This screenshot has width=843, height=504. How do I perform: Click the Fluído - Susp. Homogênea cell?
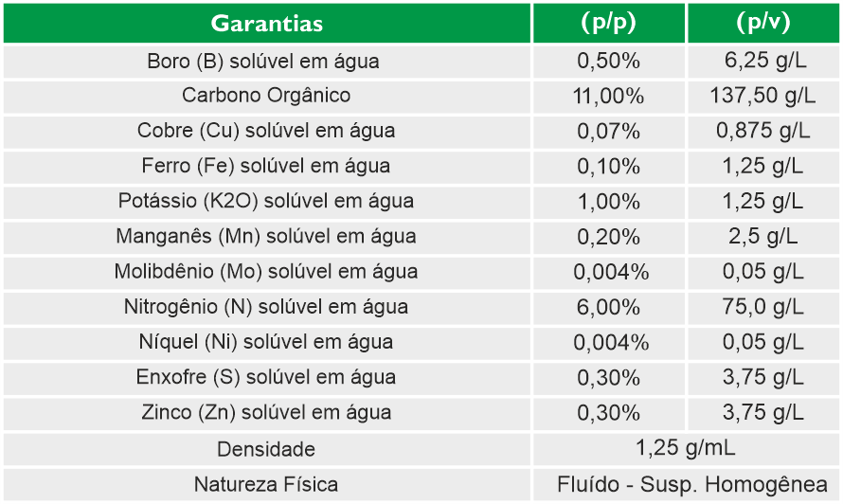point(685,484)
